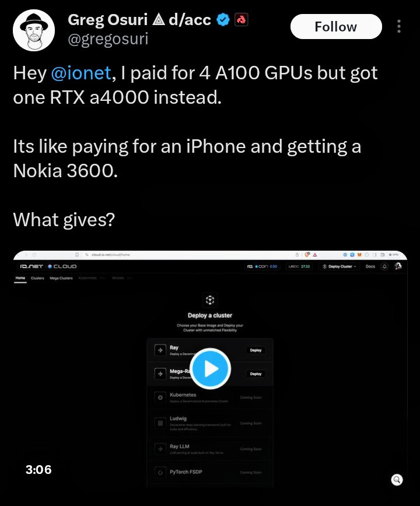The height and width of the screenshot is (506, 420).
Task: Open the @gregosuri handle
Action: click(108, 39)
